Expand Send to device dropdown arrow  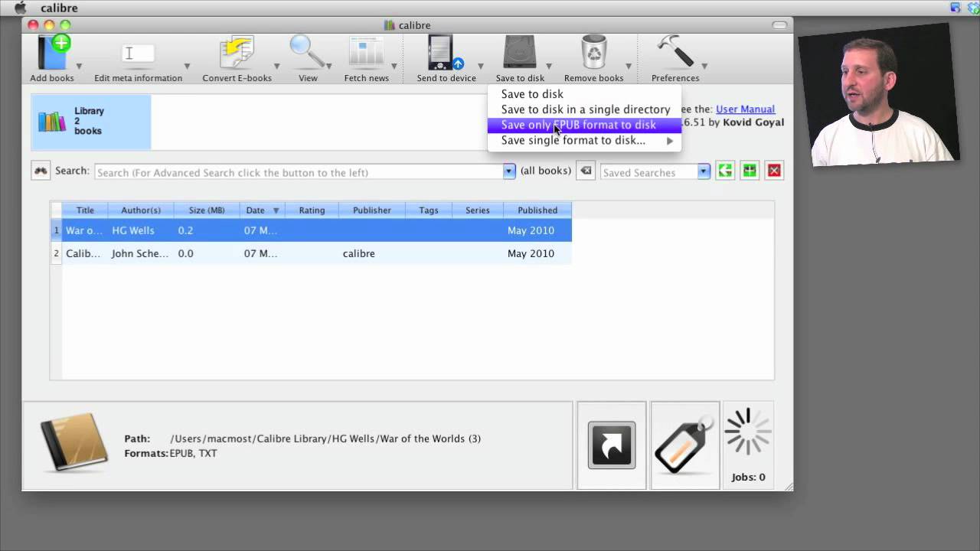coord(480,67)
